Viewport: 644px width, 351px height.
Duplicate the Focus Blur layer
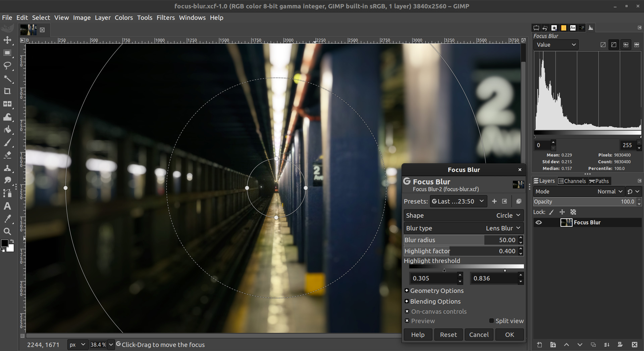[594, 345]
